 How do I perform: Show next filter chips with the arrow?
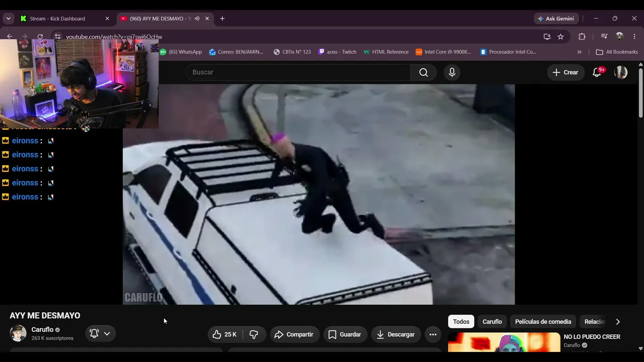coord(618,322)
